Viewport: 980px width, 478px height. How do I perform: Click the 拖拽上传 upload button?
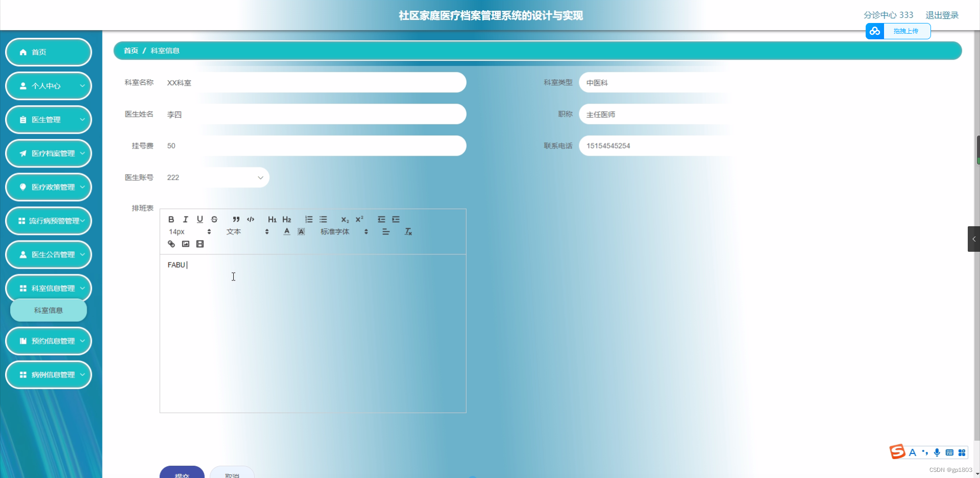(905, 31)
